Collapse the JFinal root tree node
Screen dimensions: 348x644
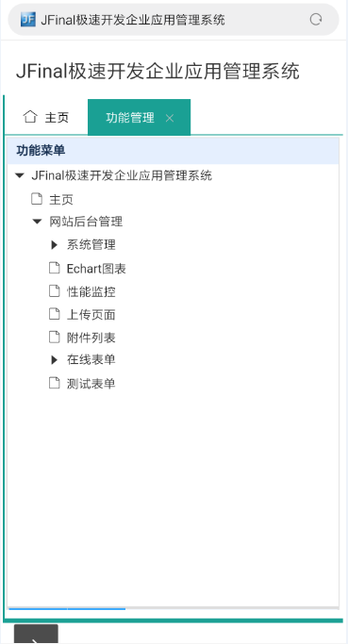[19, 175]
